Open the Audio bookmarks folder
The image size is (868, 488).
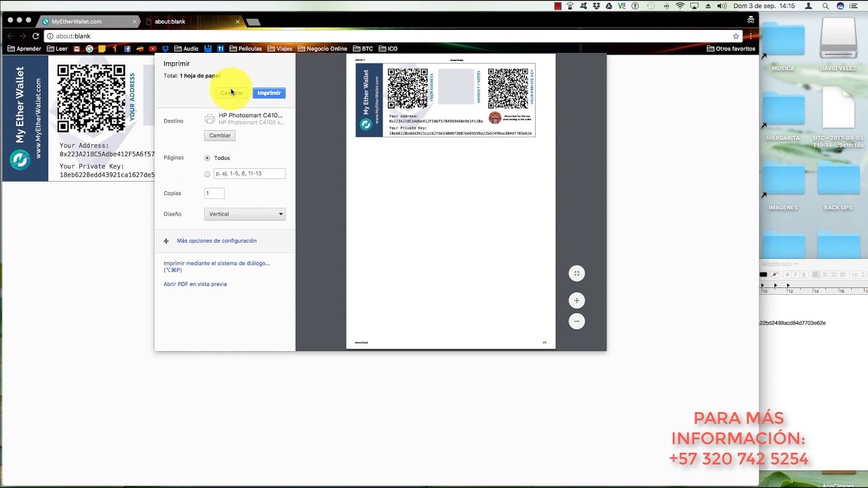point(186,49)
